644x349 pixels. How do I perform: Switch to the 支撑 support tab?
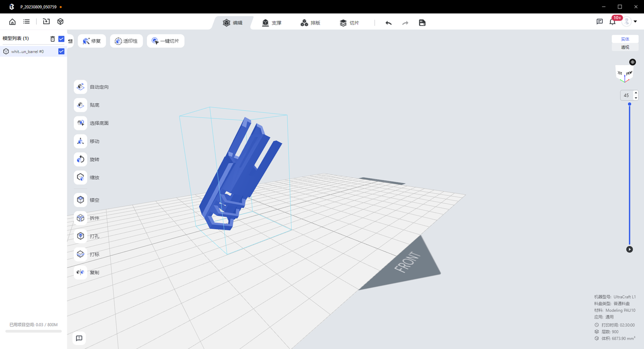pos(272,23)
